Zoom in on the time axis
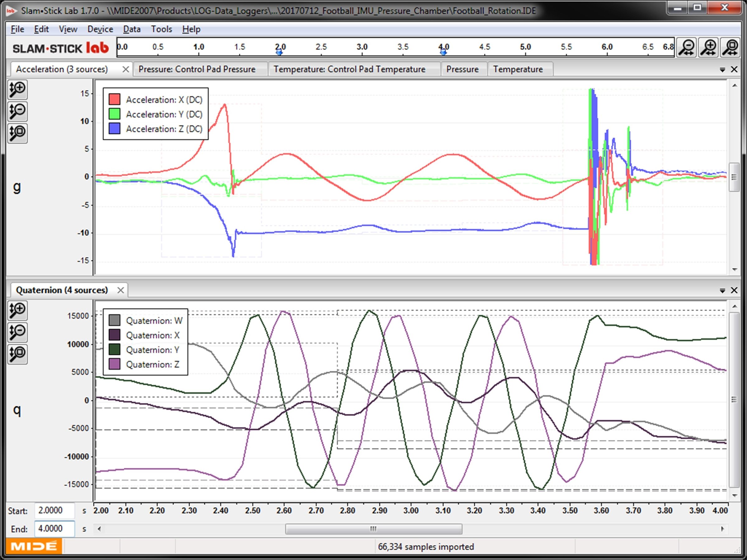 pyautogui.click(x=708, y=47)
